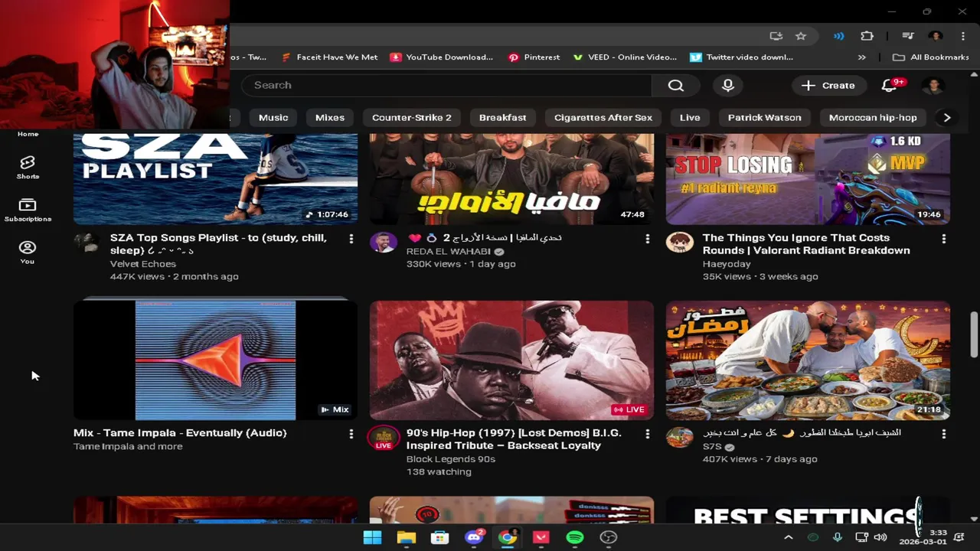This screenshot has height=551, width=980.
Task: Open Subscriptions in the sidebar
Action: point(28,210)
